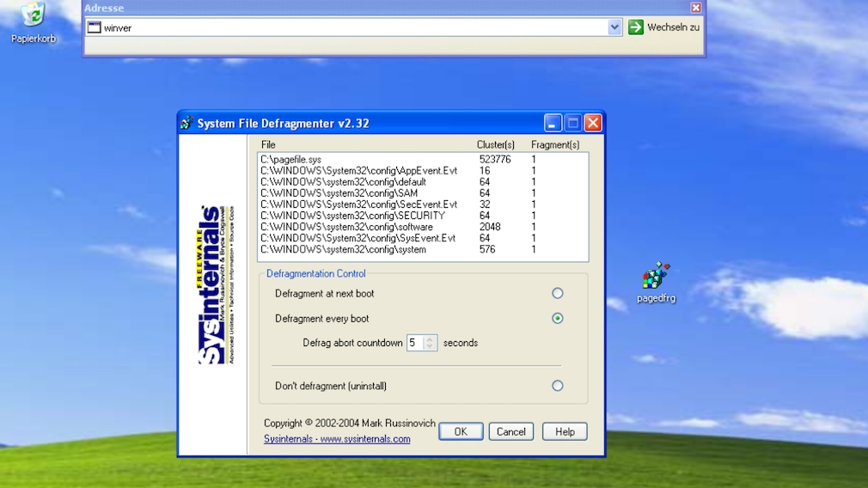Open the Sysinternals www.sysinternals.com link

tap(337, 439)
